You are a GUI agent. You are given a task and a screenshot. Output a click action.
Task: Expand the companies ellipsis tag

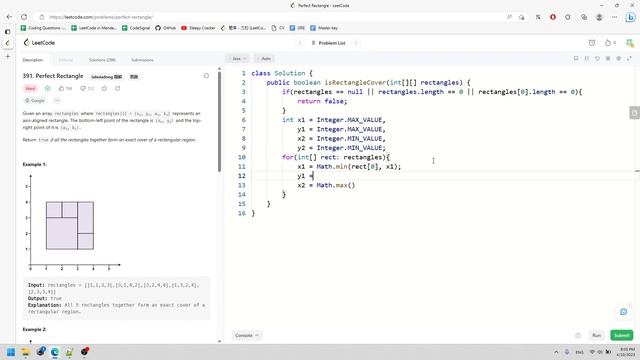[x=57, y=100]
